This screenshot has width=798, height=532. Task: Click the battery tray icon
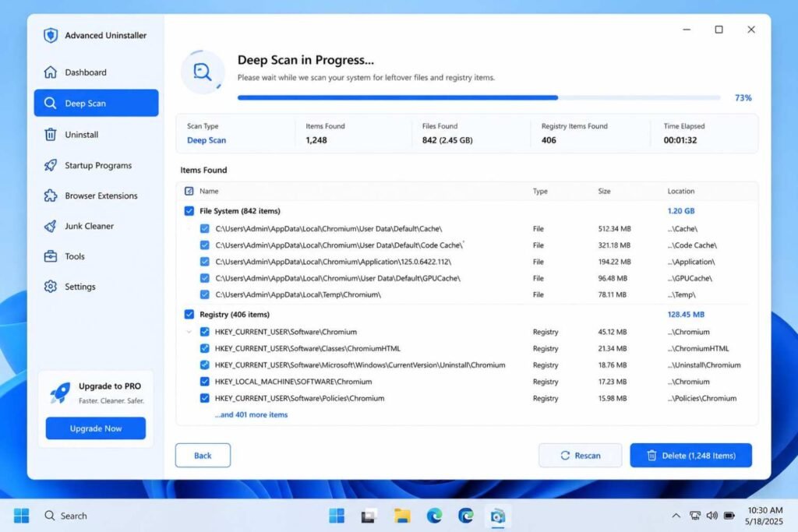pyautogui.click(x=729, y=516)
